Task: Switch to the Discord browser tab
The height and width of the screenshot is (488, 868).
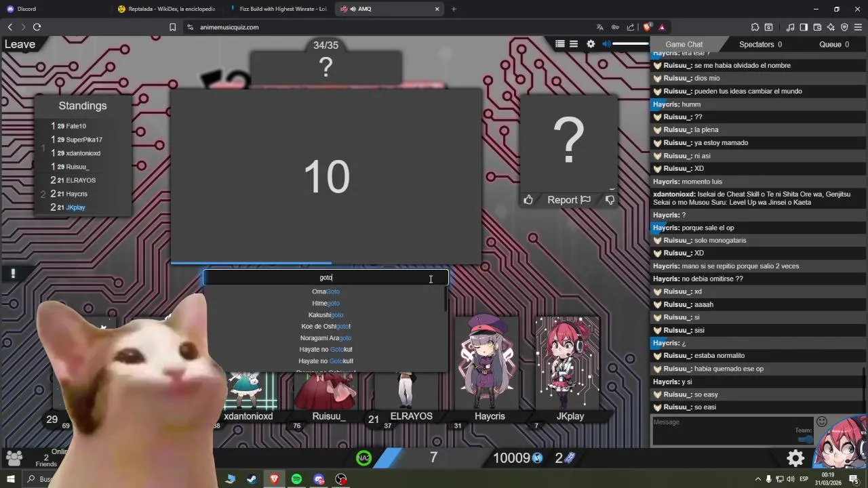Action: (54, 9)
